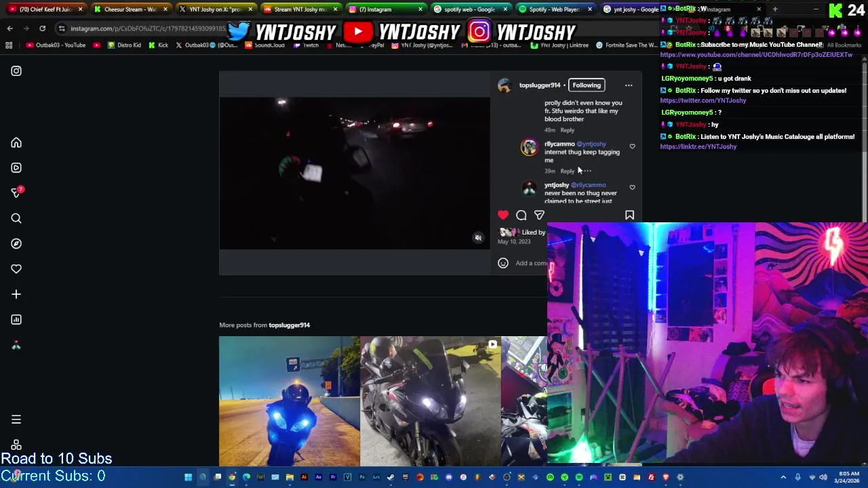Open the Kick bookmark

[x=158, y=45]
